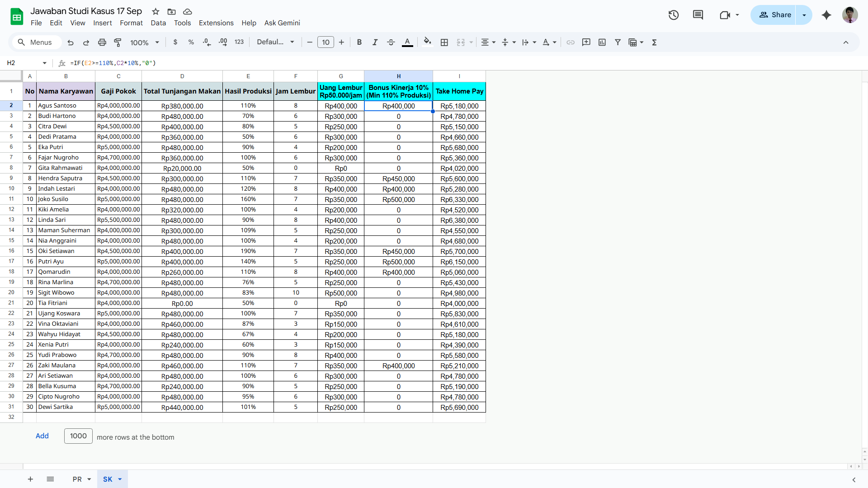Click the insert link icon
The image size is (868, 488).
coord(571,42)
